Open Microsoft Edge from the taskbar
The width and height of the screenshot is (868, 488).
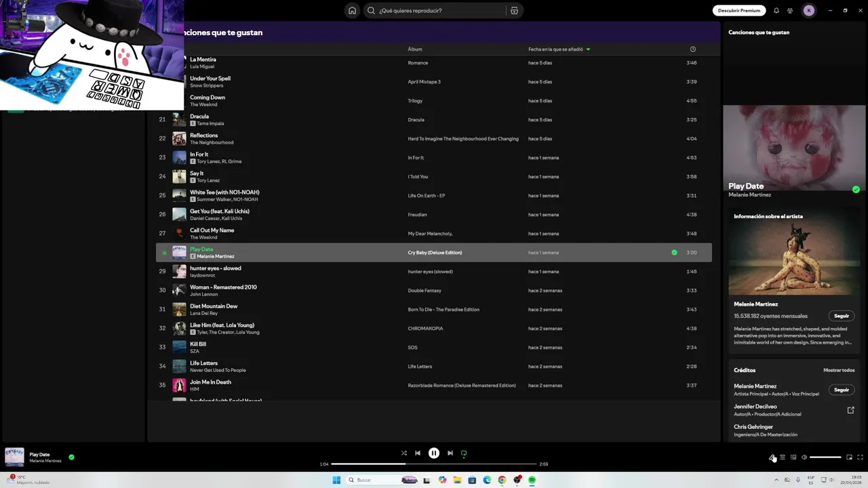[487, 480]
